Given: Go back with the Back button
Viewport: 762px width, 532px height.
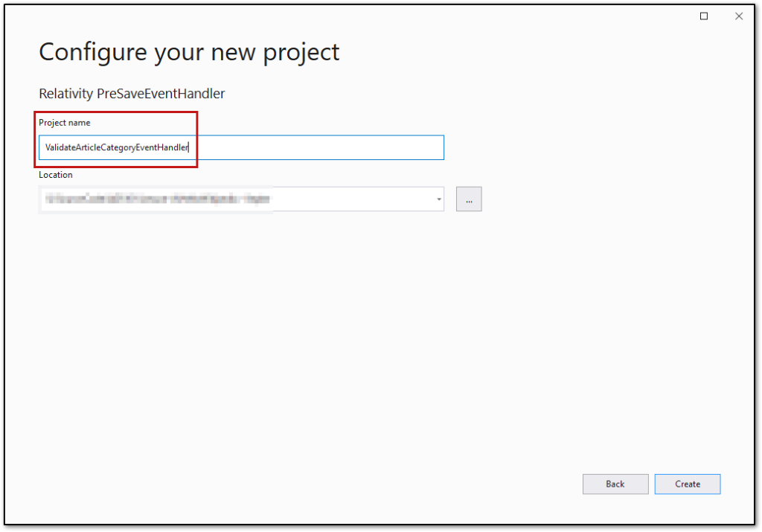Looking at the screenshot, I should click(615, 484).
